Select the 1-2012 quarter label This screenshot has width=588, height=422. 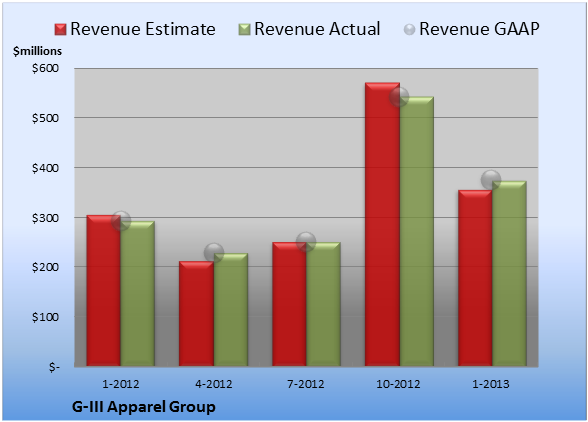click(121, 384)
